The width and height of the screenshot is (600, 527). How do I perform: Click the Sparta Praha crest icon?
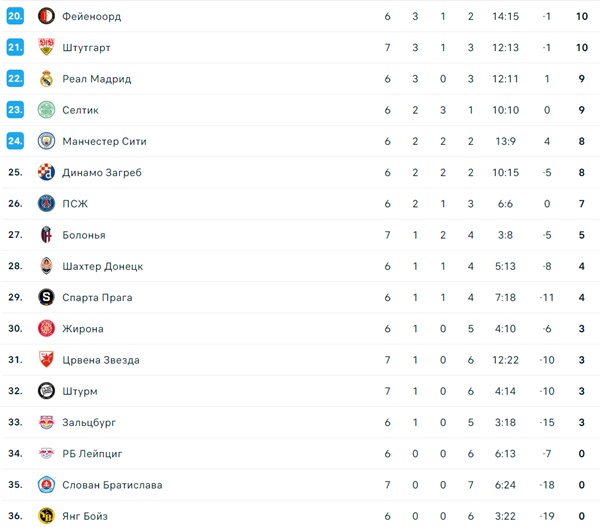46,297
